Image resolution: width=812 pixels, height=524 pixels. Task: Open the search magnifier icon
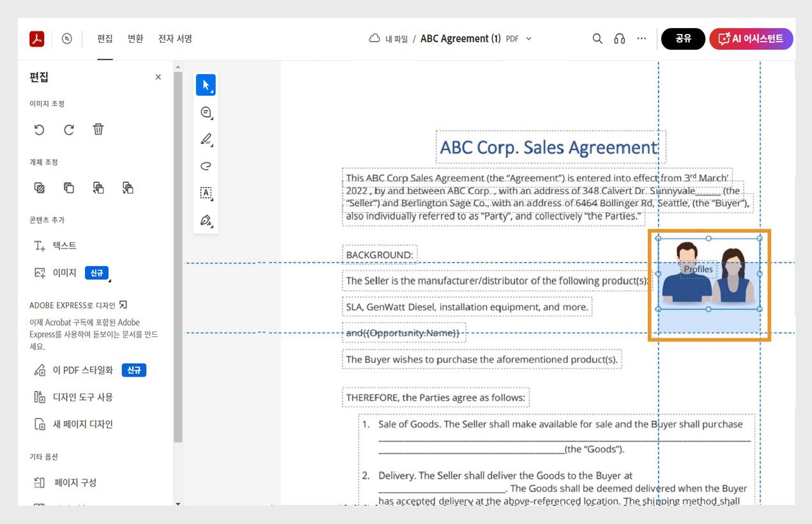pyautogui.click(x=597, y=39)
